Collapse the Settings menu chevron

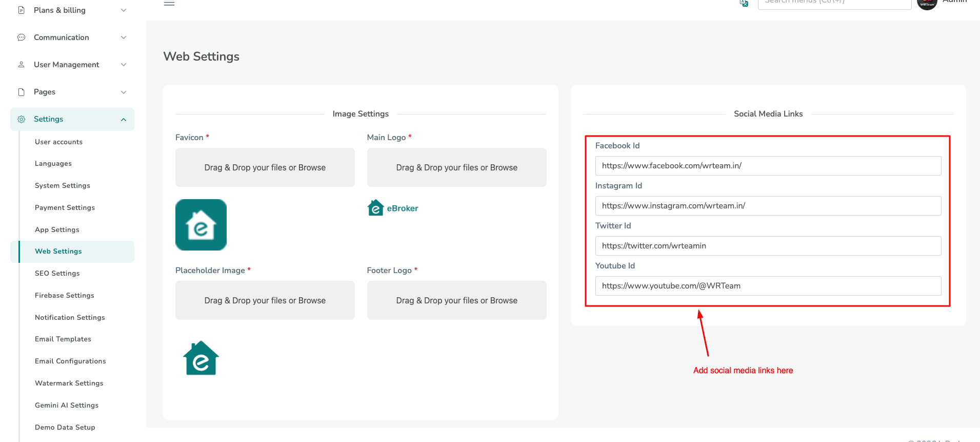tap(124, 120)
